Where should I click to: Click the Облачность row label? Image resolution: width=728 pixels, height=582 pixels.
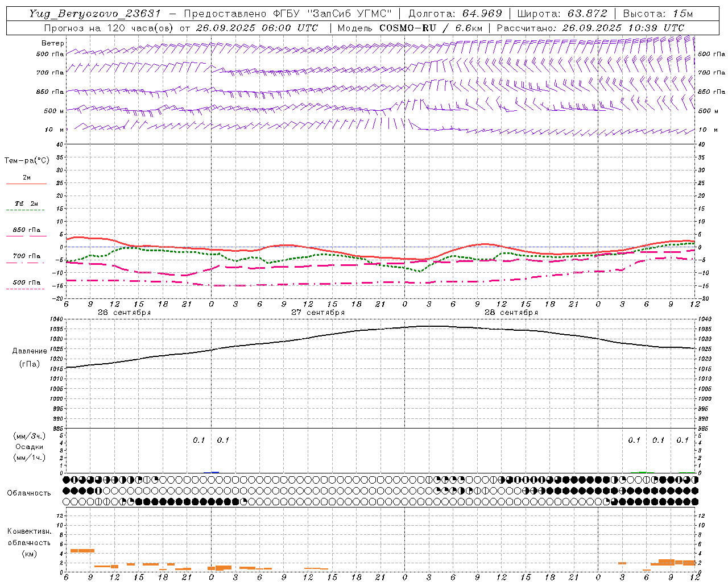[x=29, y=493]
